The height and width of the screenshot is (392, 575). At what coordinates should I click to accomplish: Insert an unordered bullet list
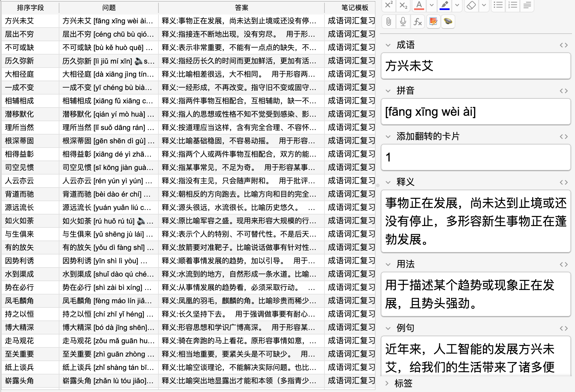point(498,5)
